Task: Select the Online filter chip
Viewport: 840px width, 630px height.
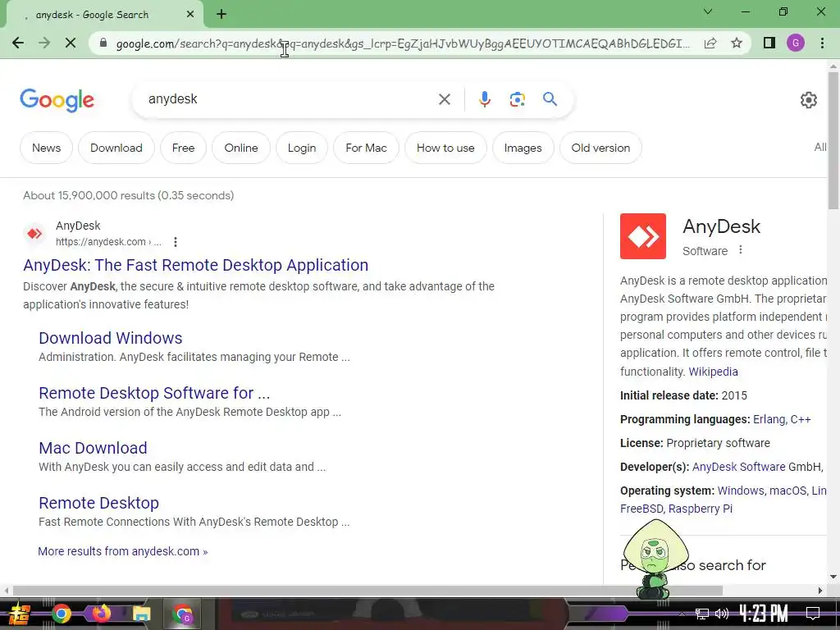Action: (241, 148)
